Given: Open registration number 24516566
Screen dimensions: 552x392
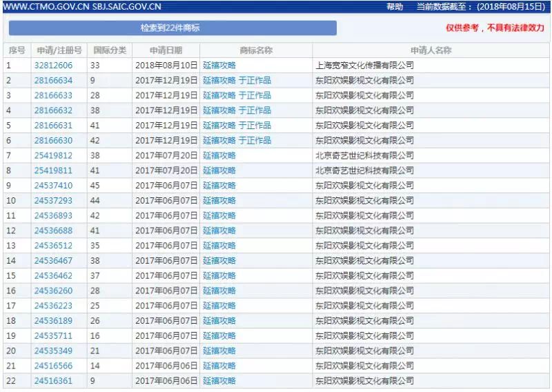Looking at the screenshot, I should (x=53, y=366).
